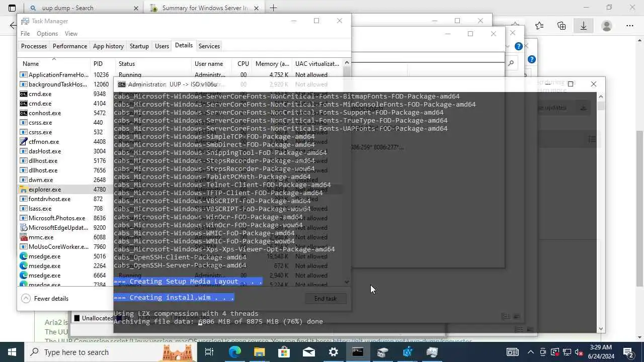Select mmc.exe process

pyautogui.click(x=65, y=237)
